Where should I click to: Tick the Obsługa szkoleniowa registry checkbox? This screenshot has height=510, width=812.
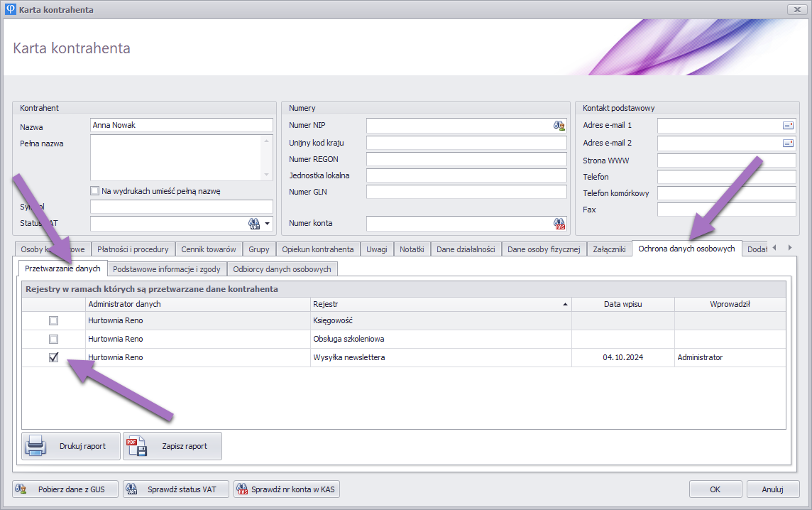pos(54,340)
